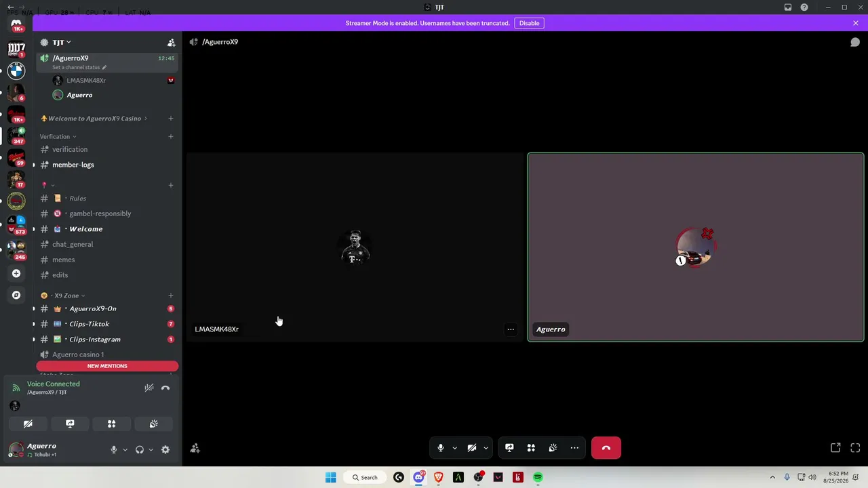Collapse the Verfication category

click(x=58, y=137)
